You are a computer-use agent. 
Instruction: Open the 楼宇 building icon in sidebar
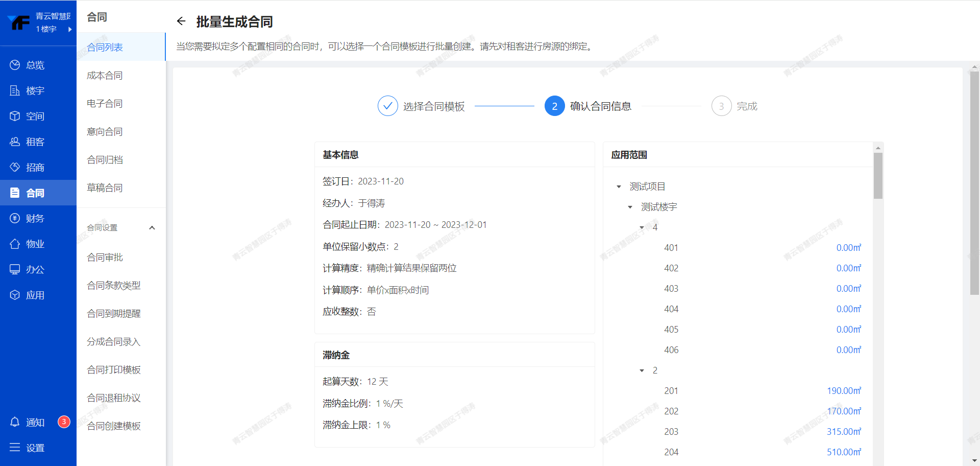pos(15,90)
